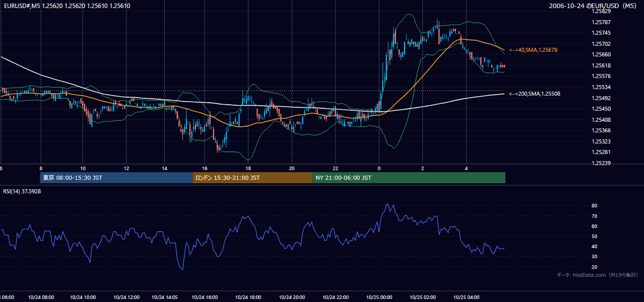This screenshot has height=302, width=644.
Task: Click the RSI 80 level label
Action: [x=594, y=206]
